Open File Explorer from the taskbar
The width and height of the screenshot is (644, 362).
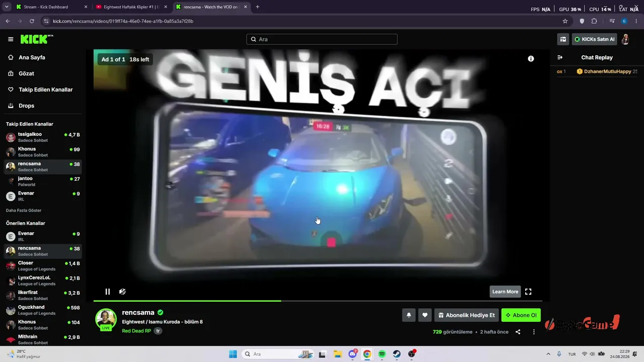pyautogui.click(x=338, y=354)
